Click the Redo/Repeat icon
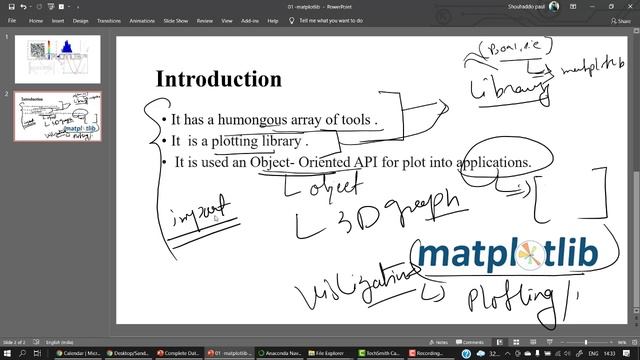Image resolution: width=640 pixels, height=360 pixels. click(x=39, y=7)
